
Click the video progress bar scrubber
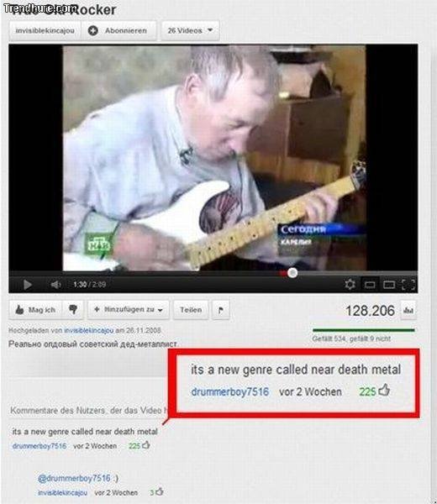pos(292,273)
